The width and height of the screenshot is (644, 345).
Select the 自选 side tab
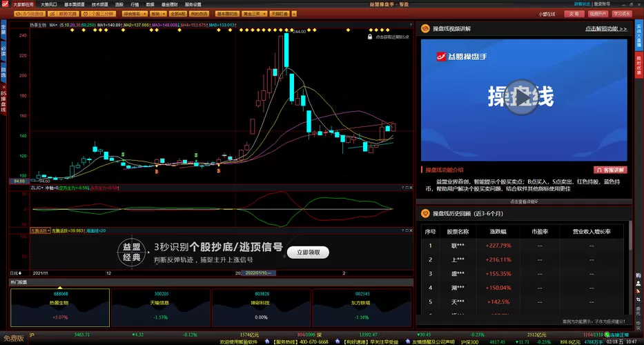click(x=3, y=72)
